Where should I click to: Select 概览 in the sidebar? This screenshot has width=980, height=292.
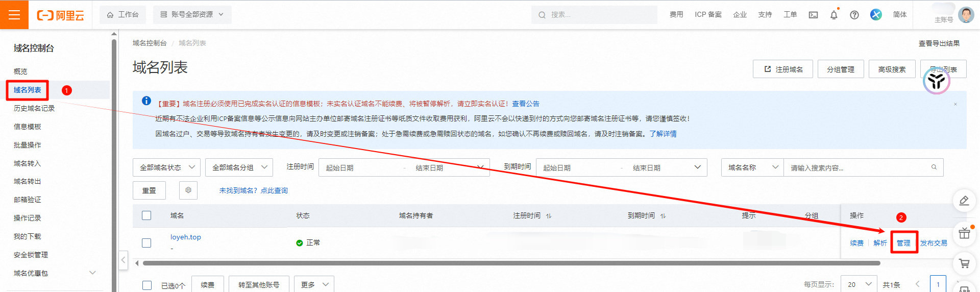click(20, 71)
